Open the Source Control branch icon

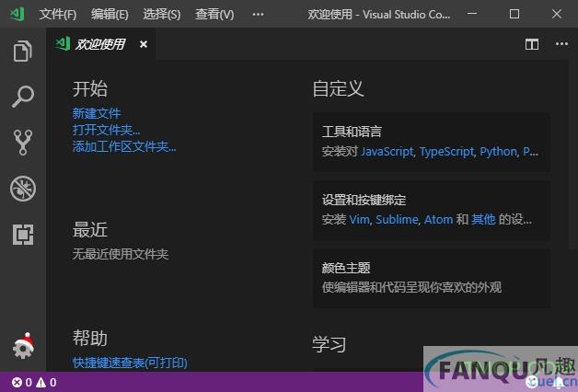(23, 143)
